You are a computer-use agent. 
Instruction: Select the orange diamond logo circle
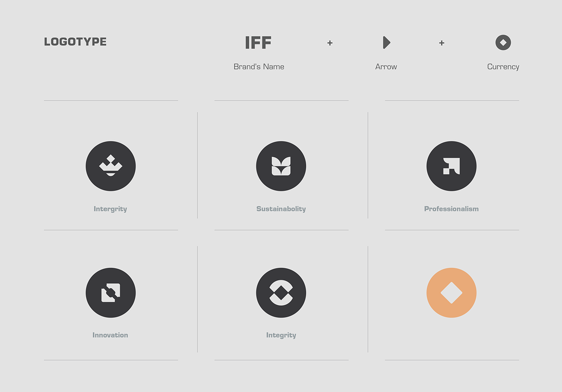point(451,292)
